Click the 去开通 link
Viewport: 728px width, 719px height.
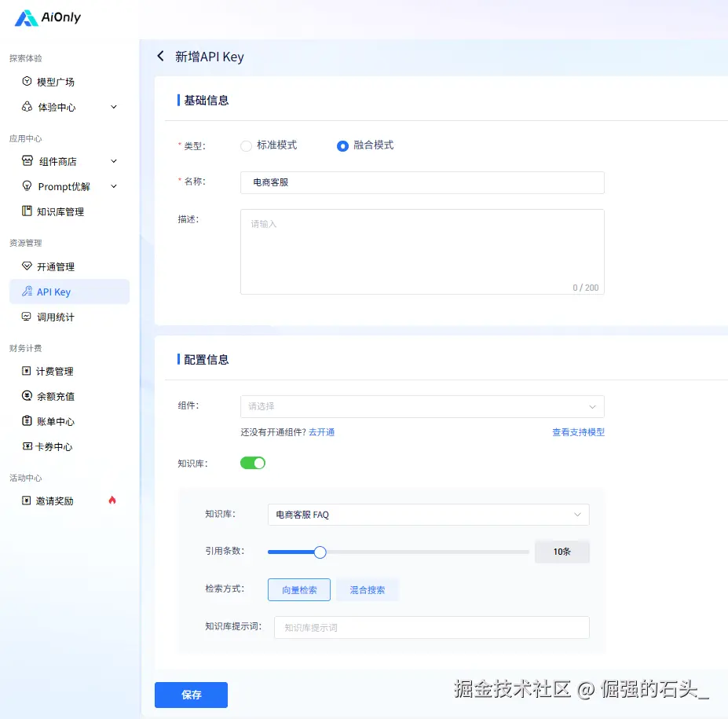[321, 432]
